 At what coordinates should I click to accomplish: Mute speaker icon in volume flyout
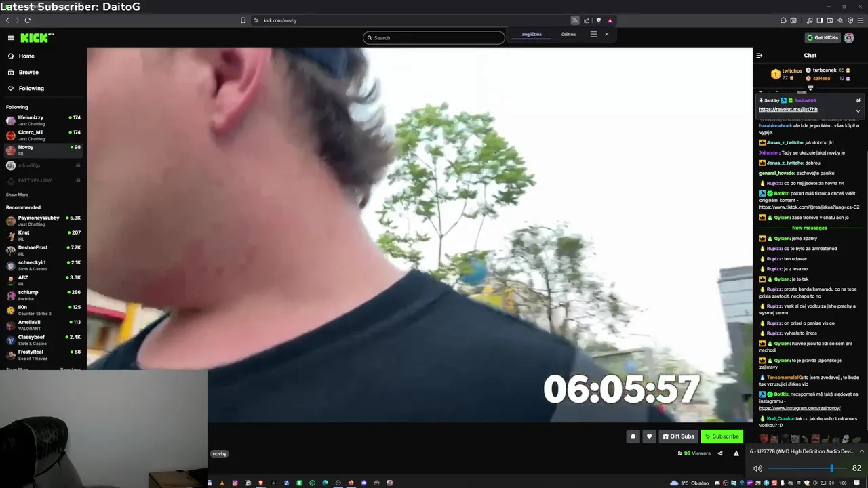pyautogui.click(x=757, y=468)
